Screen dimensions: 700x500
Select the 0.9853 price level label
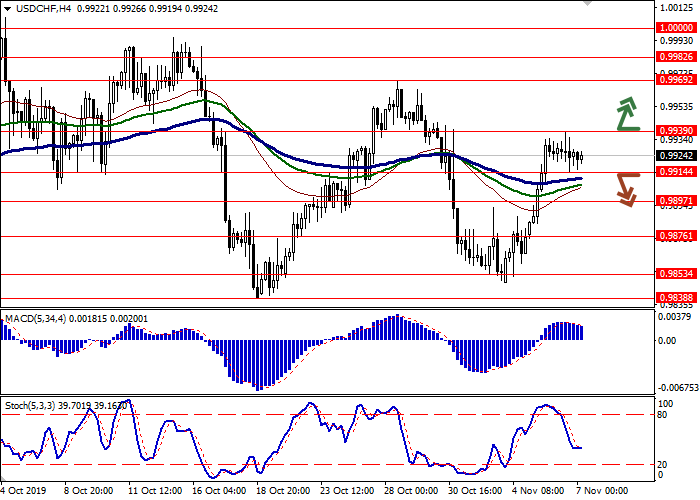pos(675,274)
